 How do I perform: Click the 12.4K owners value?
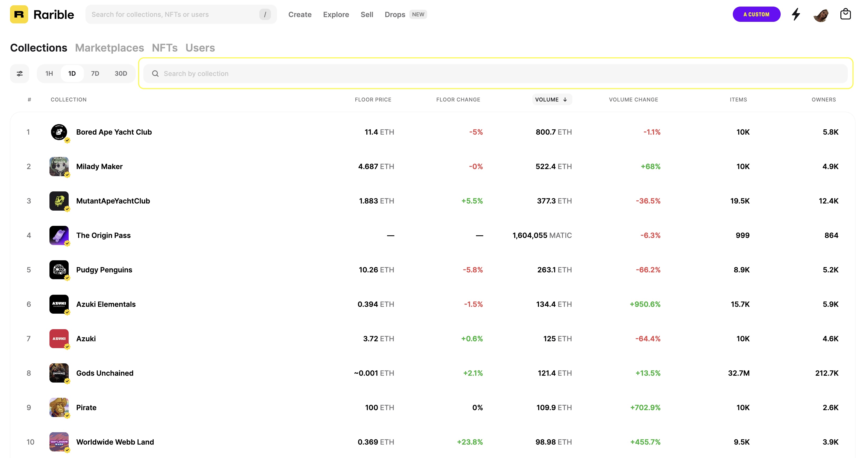[x=829, y=201]
